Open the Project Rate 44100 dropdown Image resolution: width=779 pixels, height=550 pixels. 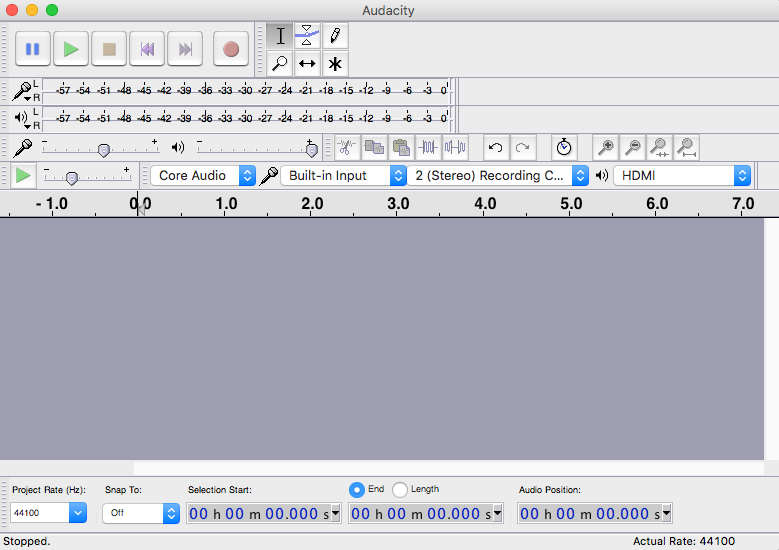(48, 513)
